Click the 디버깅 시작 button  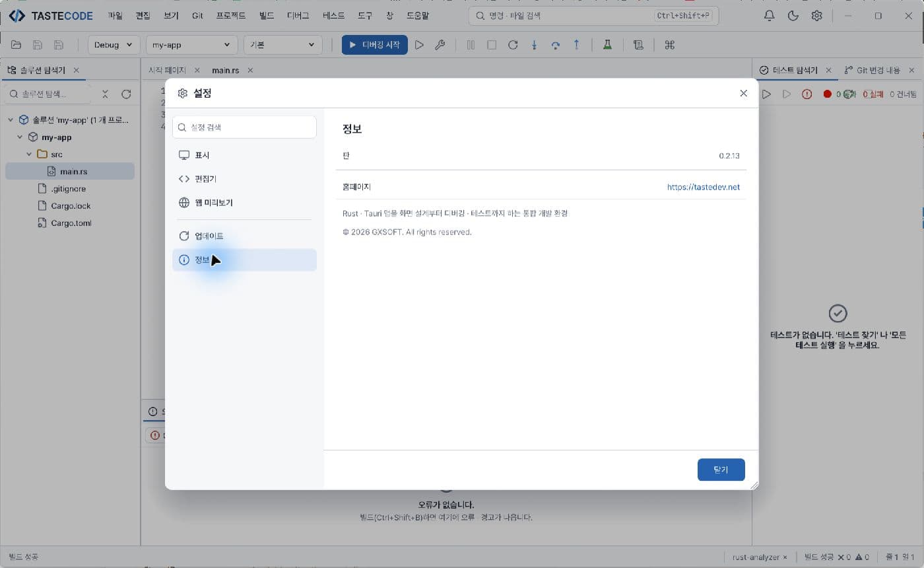(x=375, y=45)
